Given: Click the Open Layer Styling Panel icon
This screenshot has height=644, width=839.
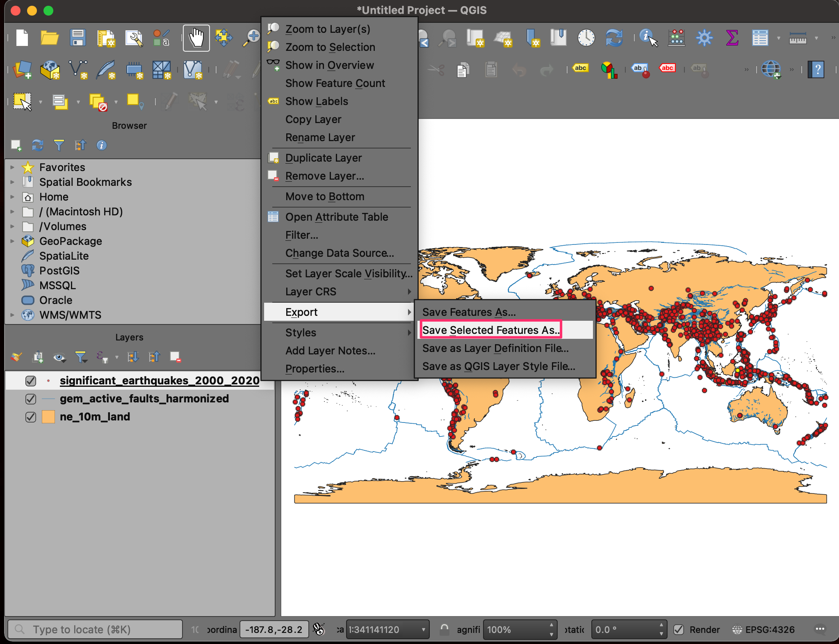Looking at the screenshot, I should tap(16, 357).
